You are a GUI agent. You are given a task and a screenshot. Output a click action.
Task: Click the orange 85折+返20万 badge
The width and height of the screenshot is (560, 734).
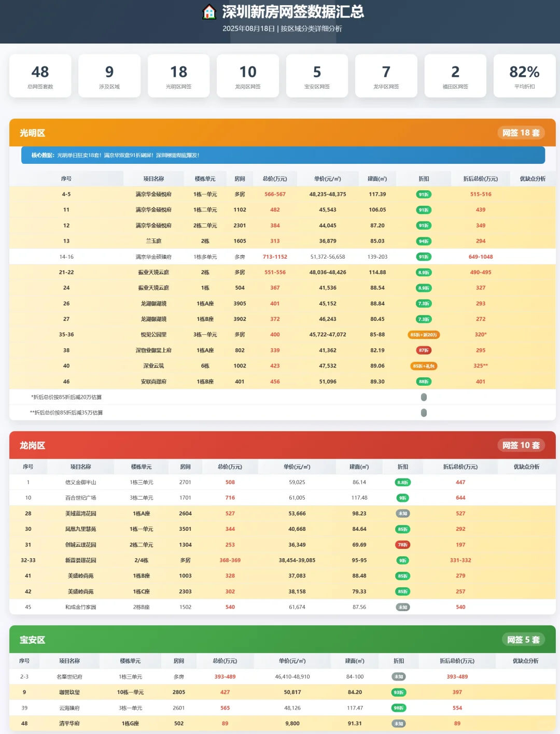[x=424, y=335]
